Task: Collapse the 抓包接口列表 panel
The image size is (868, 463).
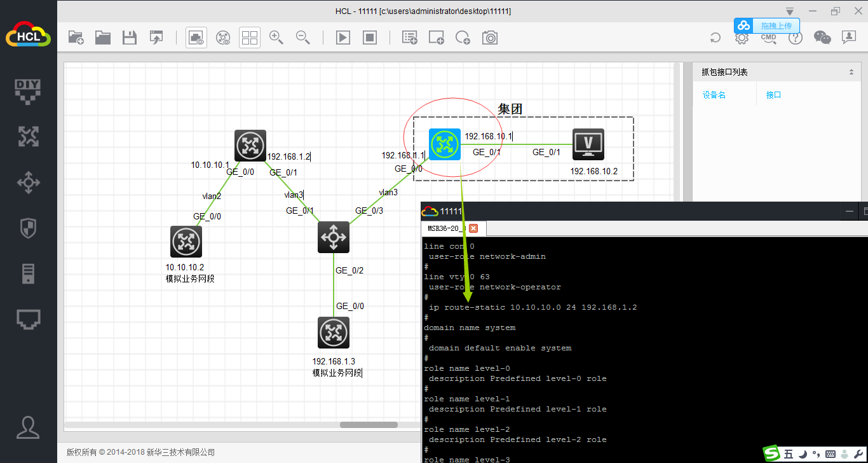Action: [851, 73]
